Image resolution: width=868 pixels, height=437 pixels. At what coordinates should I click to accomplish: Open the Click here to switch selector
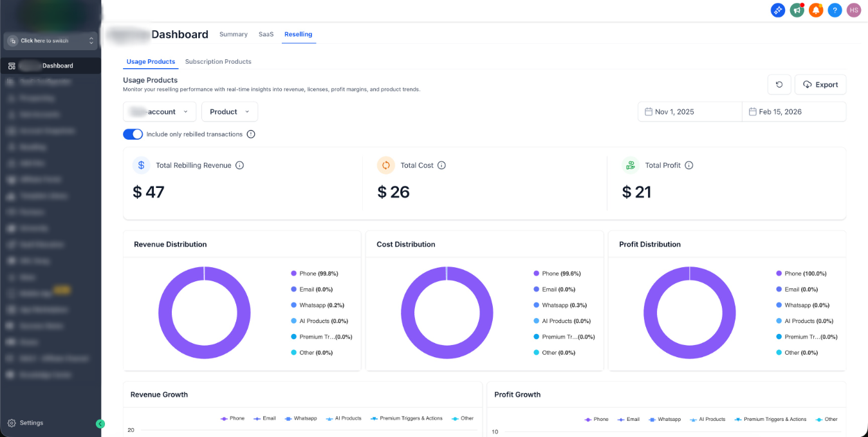point(51,41)
